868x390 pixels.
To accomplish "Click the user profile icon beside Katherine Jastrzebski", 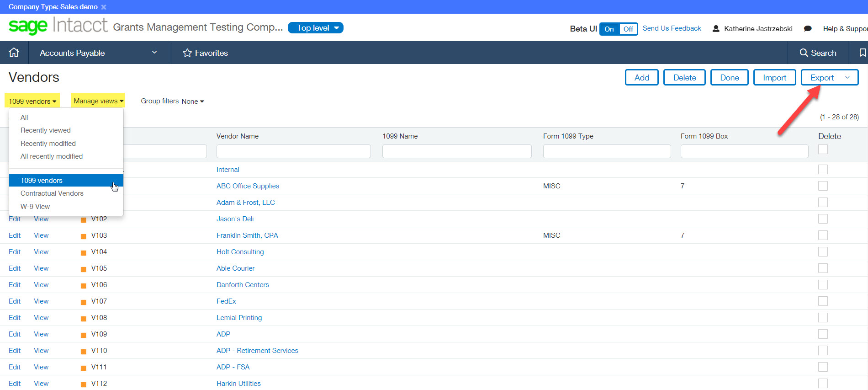I will (716, 28).
